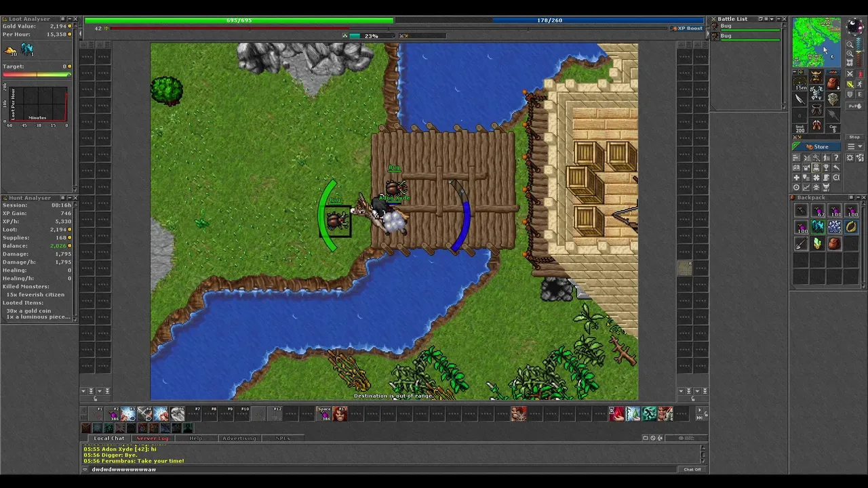Click the shield equipment slot
This screenshot has width=868, height=488.
(833, 100)
